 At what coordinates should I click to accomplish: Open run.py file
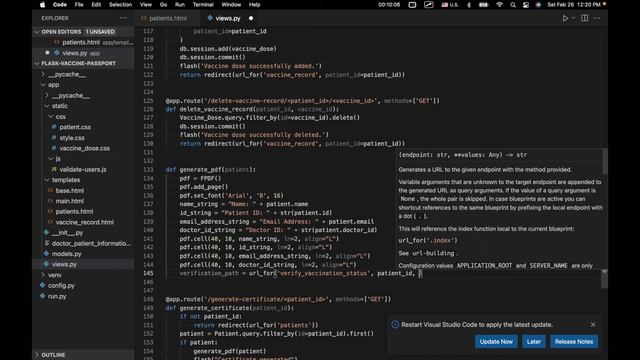click(57, 296)
